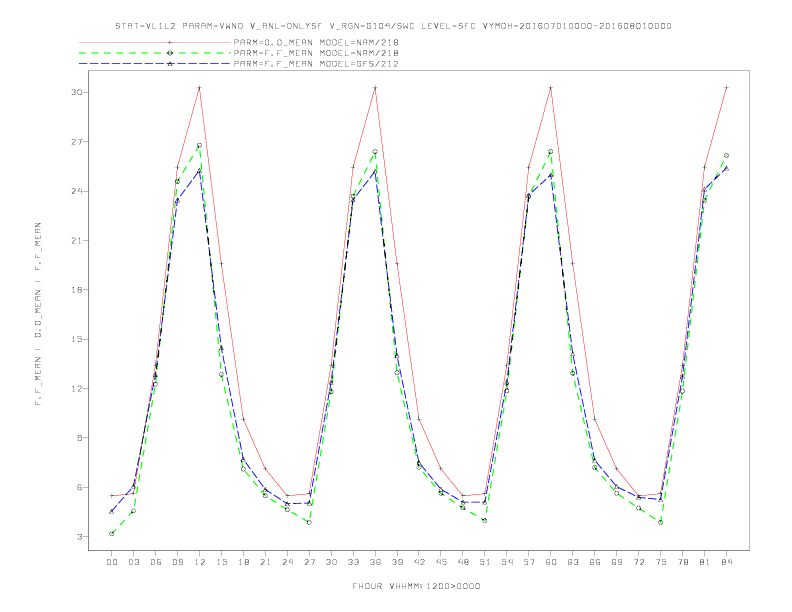Click x-axis tick label 45
This screenshot has width=792, height=612.
click(441, 562)
